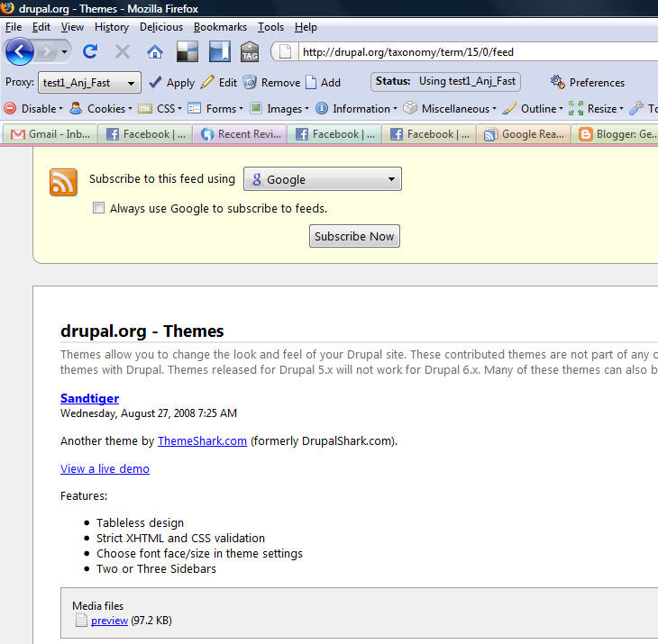658x644 pixels.
Task: Open proxy Preferences
Action: point(588,82)
